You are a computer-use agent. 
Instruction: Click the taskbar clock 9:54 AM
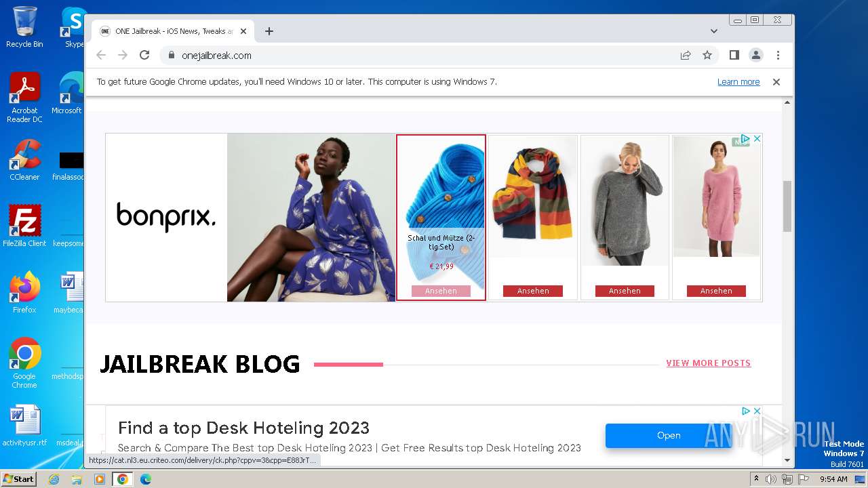pyautogui.click(x=833, y=479)
